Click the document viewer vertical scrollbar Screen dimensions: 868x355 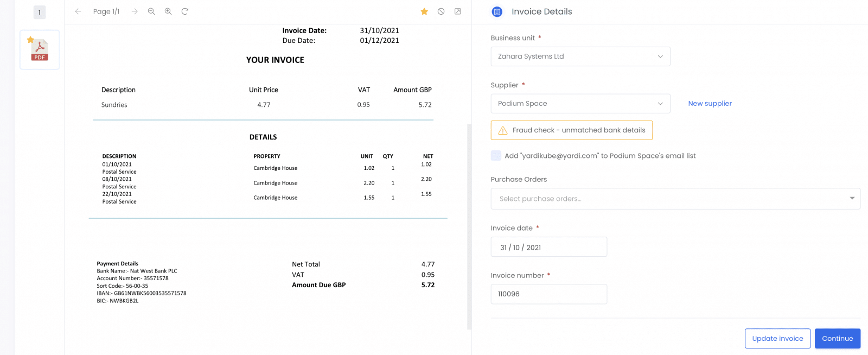(x=469, y=226)
